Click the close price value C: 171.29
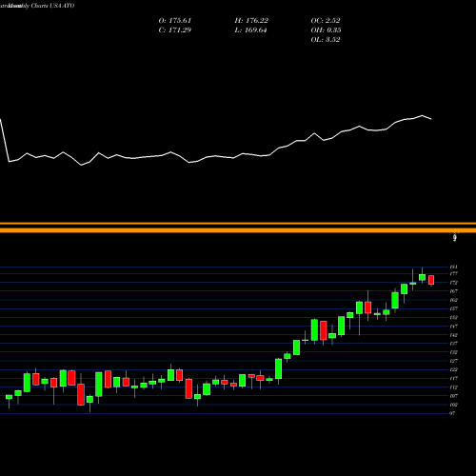 (175, 30)
